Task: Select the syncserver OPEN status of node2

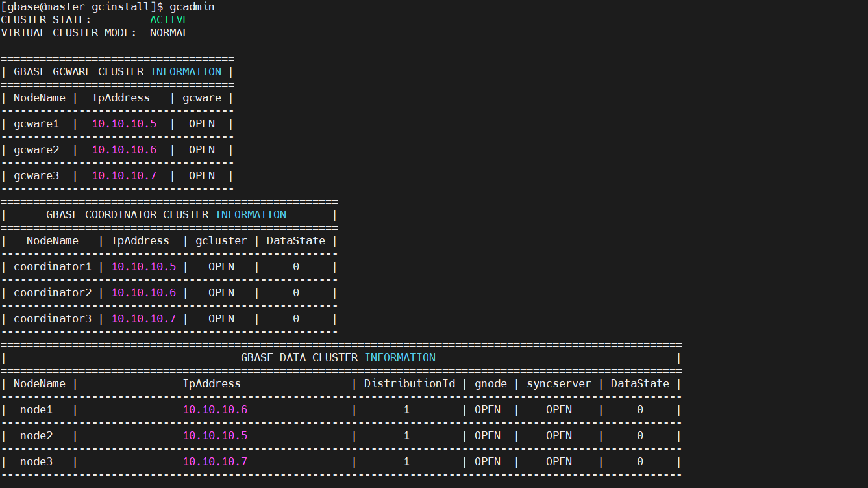Action: pos(558,435)
